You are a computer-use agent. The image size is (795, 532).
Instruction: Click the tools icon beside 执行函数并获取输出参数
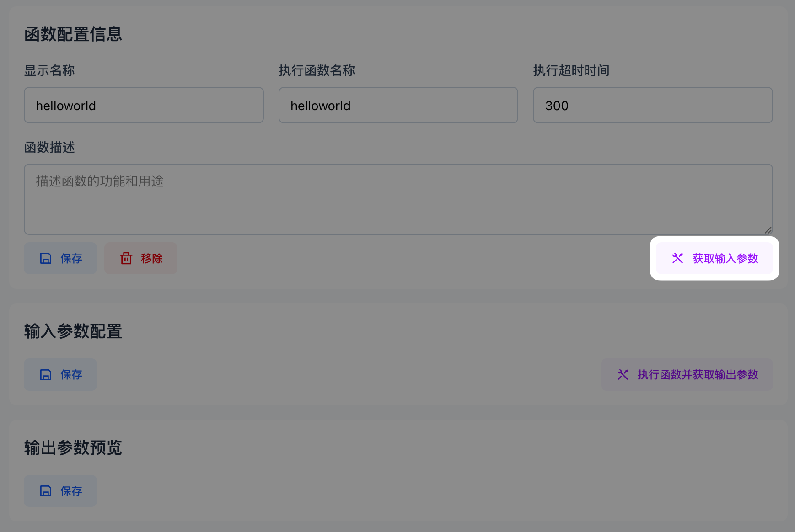coord(623,375)
